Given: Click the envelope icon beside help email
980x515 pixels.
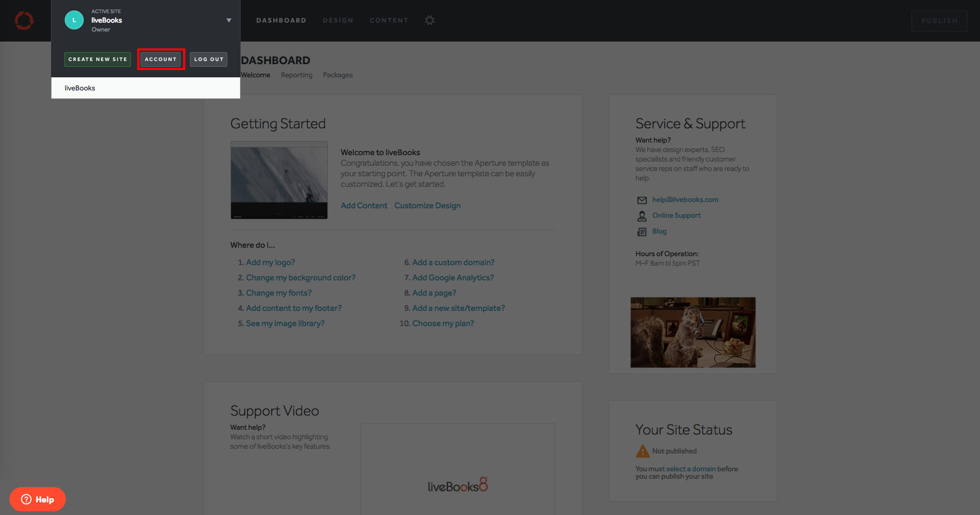Looking at the screenshot, I should click(642, 200).
